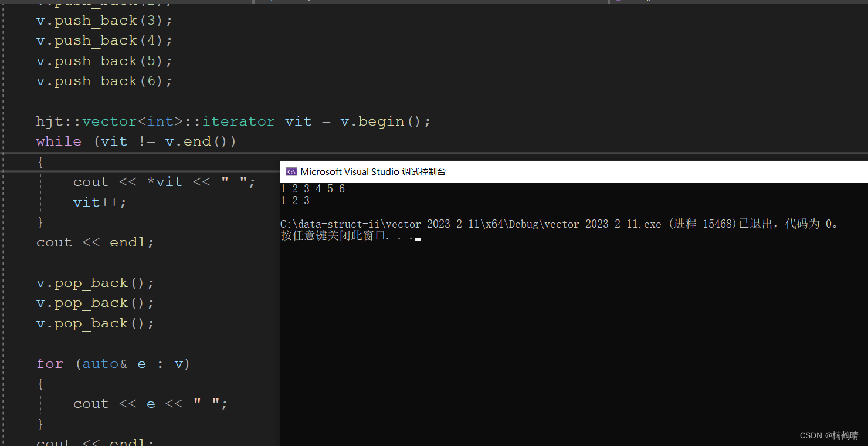Click the hjt::vector<int>::iterator declaration line
The height and width of the screenshot is (446, 868).
click(x=233, y=121)
